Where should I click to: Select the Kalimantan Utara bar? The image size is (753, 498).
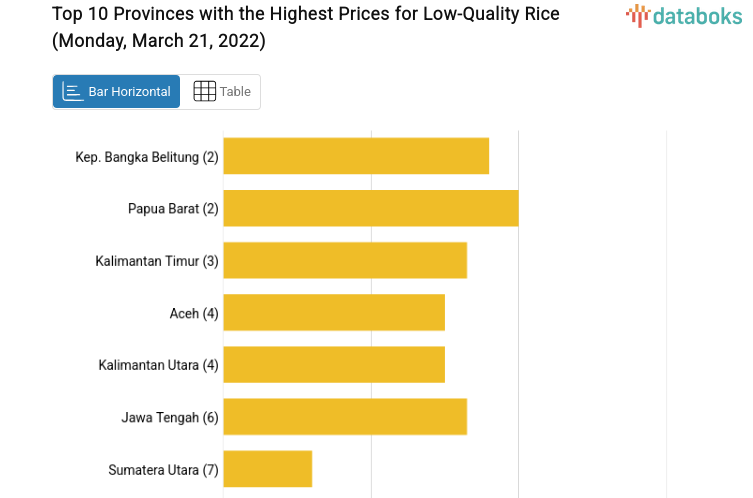pos(334,364)
